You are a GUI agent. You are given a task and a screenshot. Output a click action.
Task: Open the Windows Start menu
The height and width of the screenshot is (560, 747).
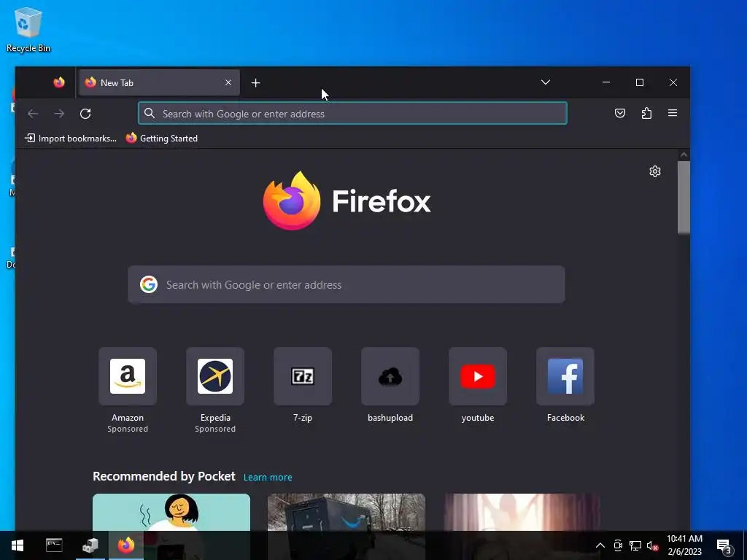click(x=18, y=545)
